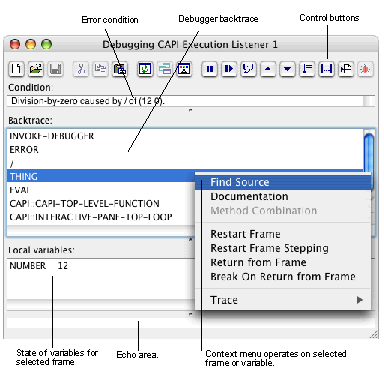Click the echo area at window bottom
Viewport: 384px width, 376px height.
191,323
